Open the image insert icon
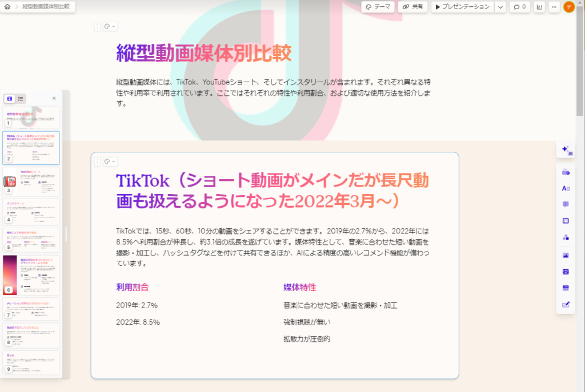 [566, 255]
